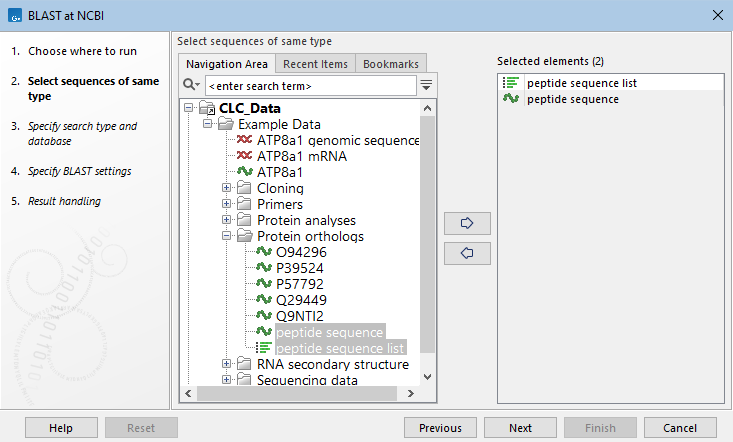Viewport: 733px width, 442px height.
Task: Click the filter icon beside search field
Action: click(427, 86)
